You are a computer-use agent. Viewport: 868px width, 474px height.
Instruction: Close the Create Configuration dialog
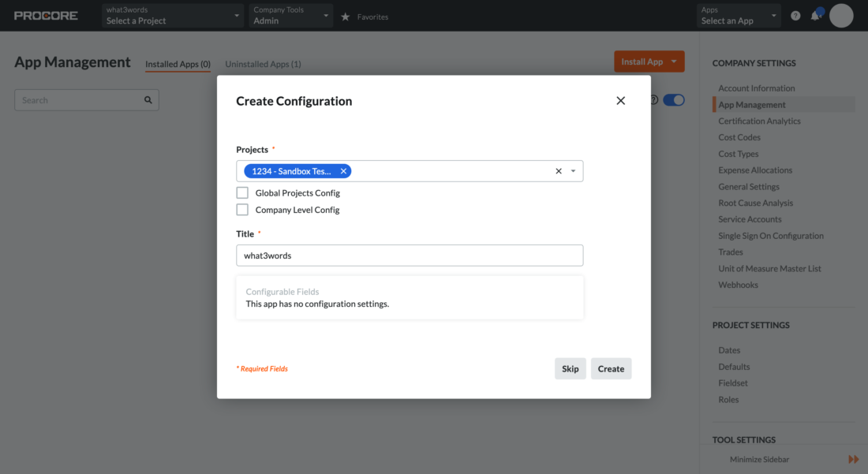point(620,101)
